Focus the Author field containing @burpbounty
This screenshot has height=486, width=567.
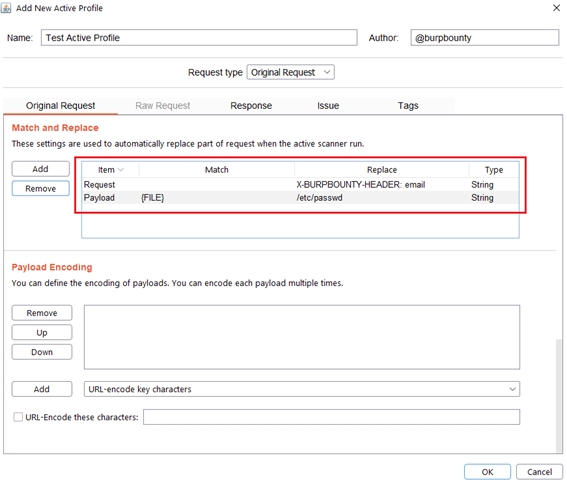point(485,38)
